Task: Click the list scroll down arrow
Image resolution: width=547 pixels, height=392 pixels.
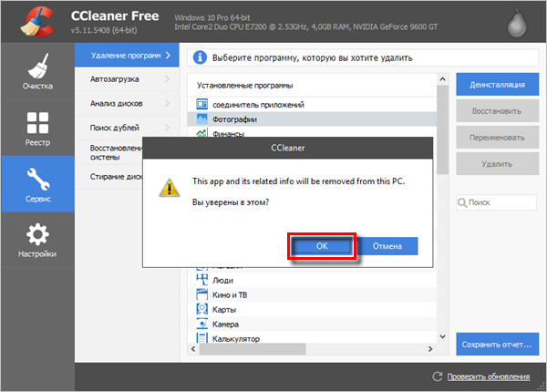Action: click(x=443, y=336)
